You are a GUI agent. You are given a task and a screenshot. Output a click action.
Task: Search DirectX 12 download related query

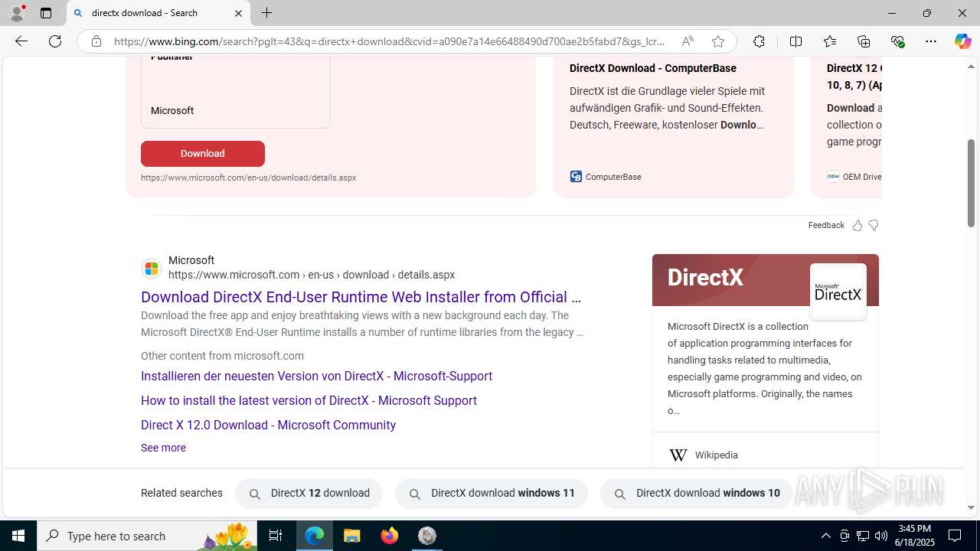click(309, 494)
